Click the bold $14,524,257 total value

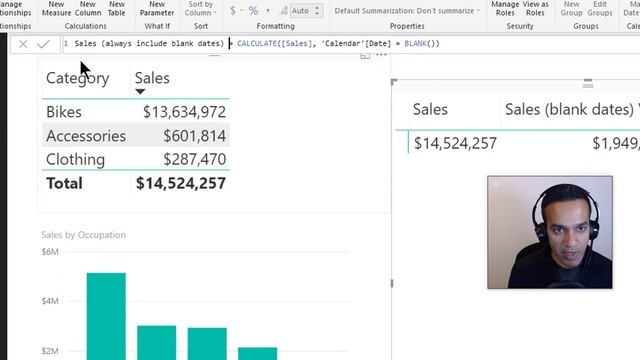coord(180,183)
